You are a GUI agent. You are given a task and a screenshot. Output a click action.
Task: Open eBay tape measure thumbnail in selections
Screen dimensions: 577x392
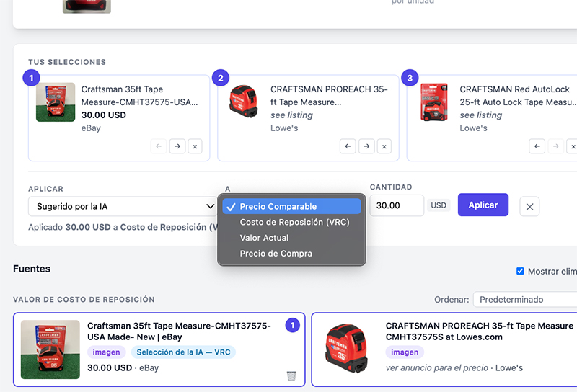point(56,102)
